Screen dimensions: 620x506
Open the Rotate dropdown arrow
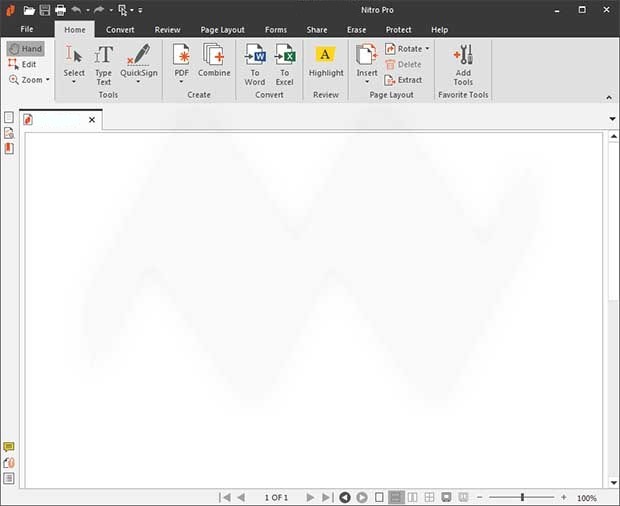(x=427, y=49)
